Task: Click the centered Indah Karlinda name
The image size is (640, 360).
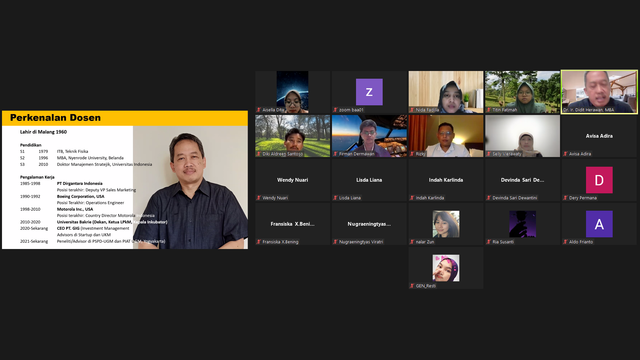Action: tap(446, 180)
